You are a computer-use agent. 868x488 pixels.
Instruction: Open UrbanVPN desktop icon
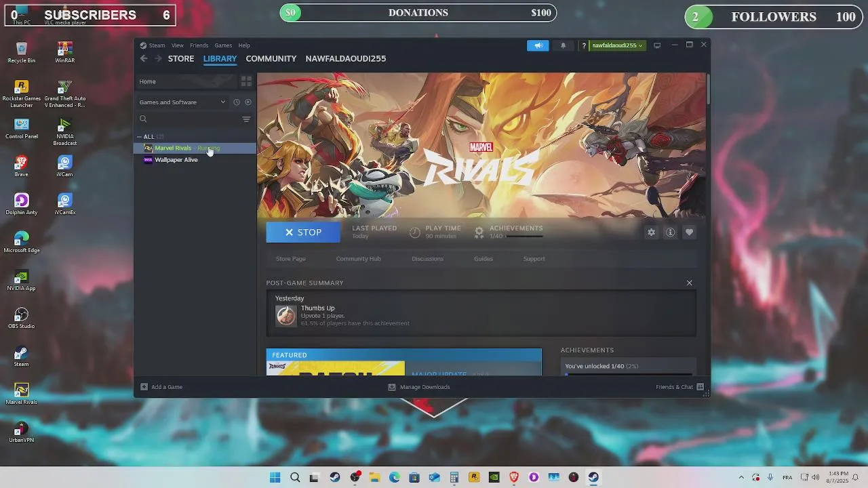tap(22, 432)
